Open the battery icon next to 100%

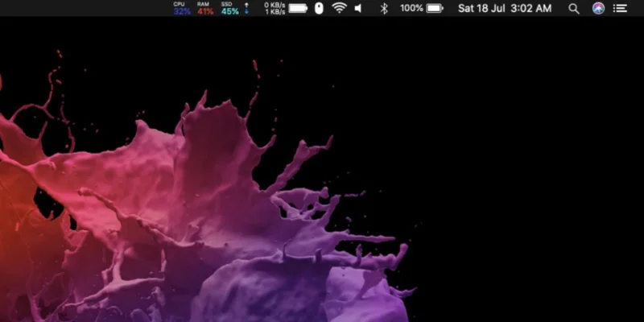(435, 8)
